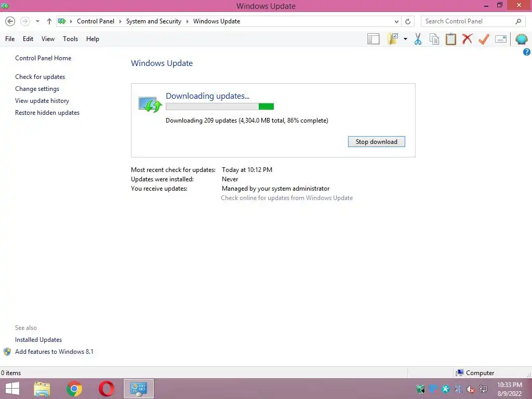The width and height of the screenshot is (532, 399).
Task: Click the Search Control Panel field
Action: (473, 21)
